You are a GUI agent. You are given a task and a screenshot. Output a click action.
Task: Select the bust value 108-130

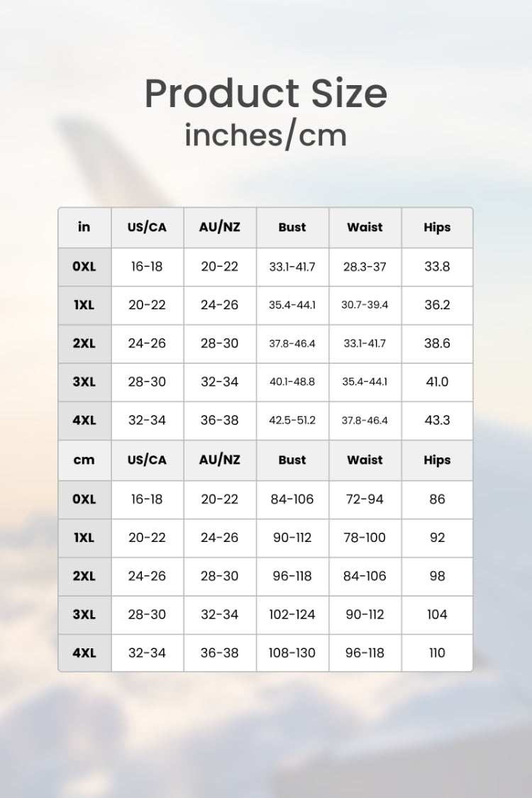click(x=292, y=653)
